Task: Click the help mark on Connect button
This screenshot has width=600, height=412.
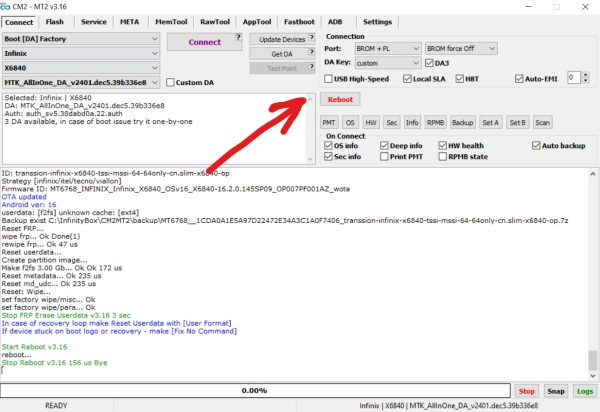Action: click(238, 37)
